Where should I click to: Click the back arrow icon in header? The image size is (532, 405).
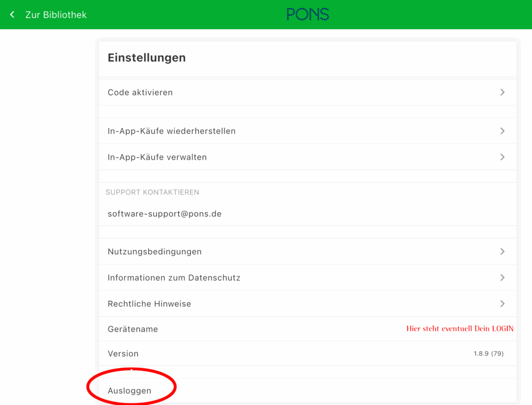pos(12,15)
